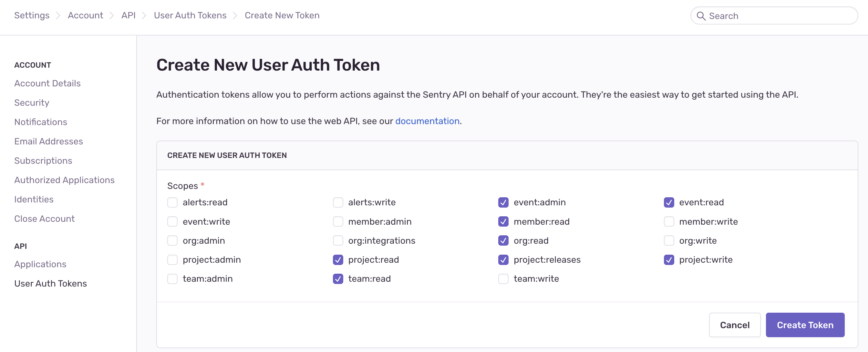Tick the org:write scope checkbox
Image resolution: width=868 pixels, height=352 pixels.
[x=668, y=240]
